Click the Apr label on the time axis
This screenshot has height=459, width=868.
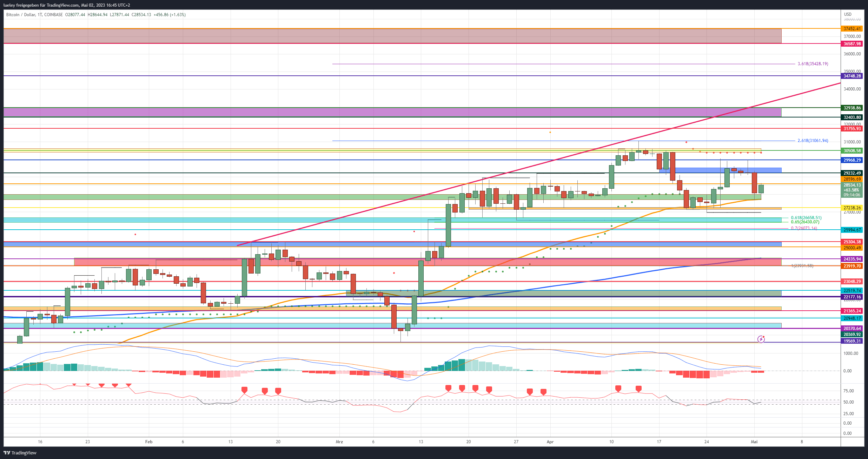(550, 442)
